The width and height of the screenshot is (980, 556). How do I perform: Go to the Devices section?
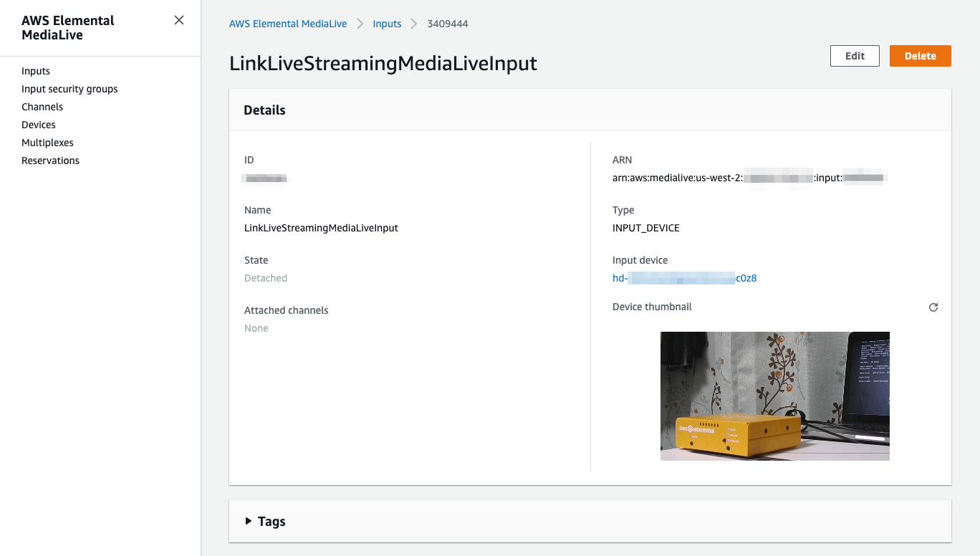[x=38, y=124]
